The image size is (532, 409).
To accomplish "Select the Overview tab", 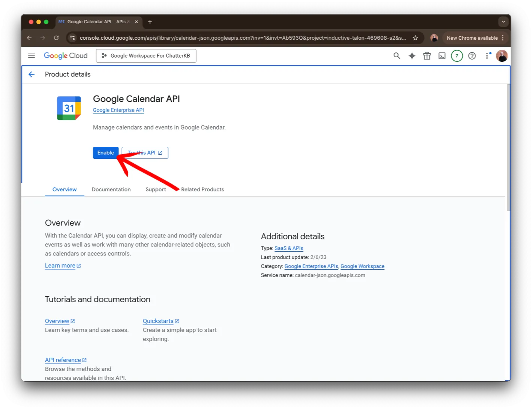I will pyautogui.click(x=64, y=190).
